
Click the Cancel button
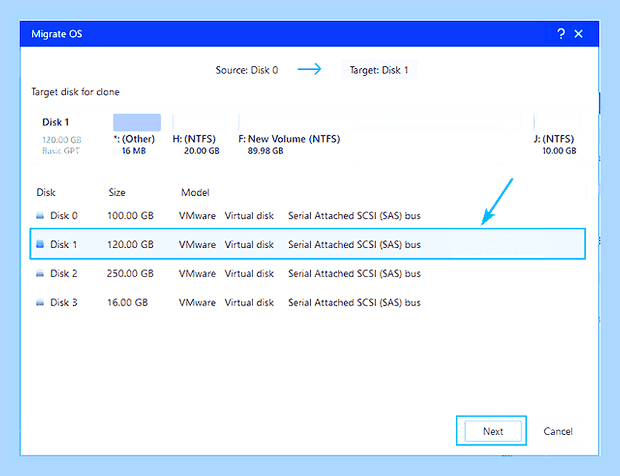(558, 431)
